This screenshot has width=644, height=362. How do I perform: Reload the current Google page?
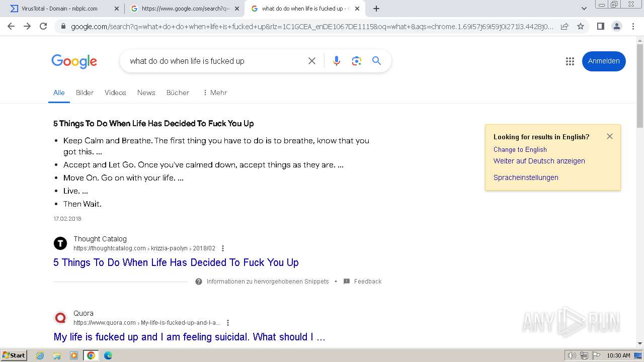click(43, 26)
